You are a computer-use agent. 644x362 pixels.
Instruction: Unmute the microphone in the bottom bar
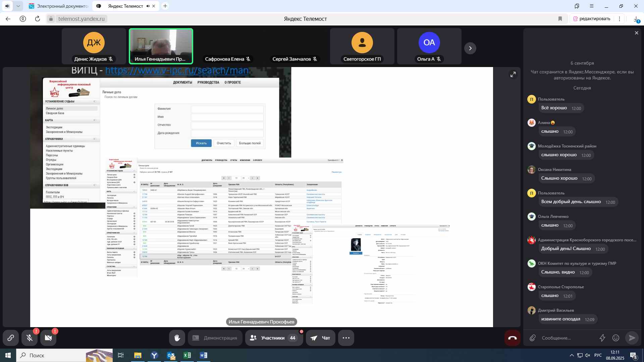click(x=30, y=338)
